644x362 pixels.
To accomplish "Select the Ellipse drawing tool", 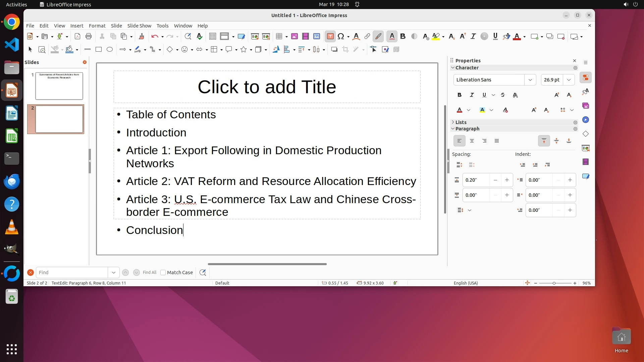I will point(109,50).
